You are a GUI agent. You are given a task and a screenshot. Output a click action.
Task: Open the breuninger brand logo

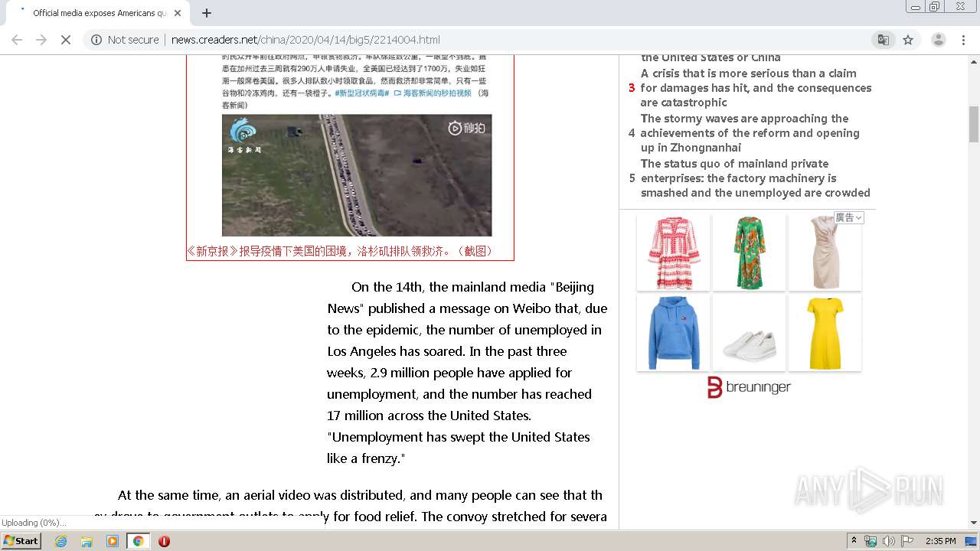[749, 387]
